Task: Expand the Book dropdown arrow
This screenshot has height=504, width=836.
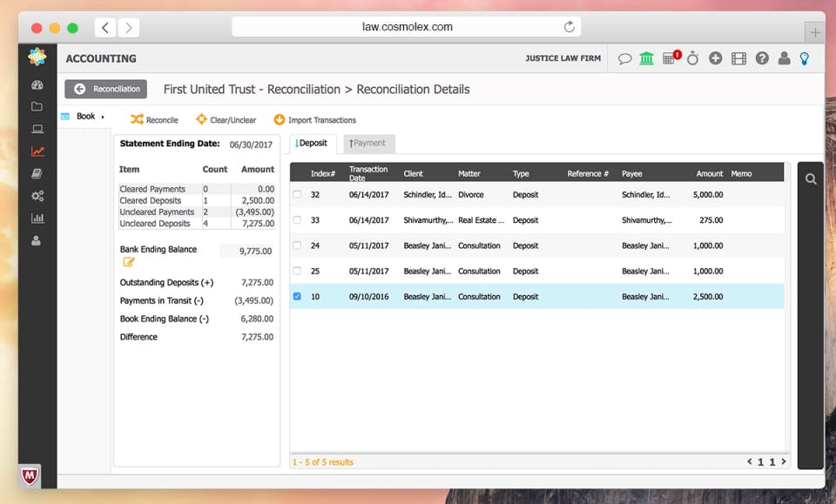Action: [103, 117]
